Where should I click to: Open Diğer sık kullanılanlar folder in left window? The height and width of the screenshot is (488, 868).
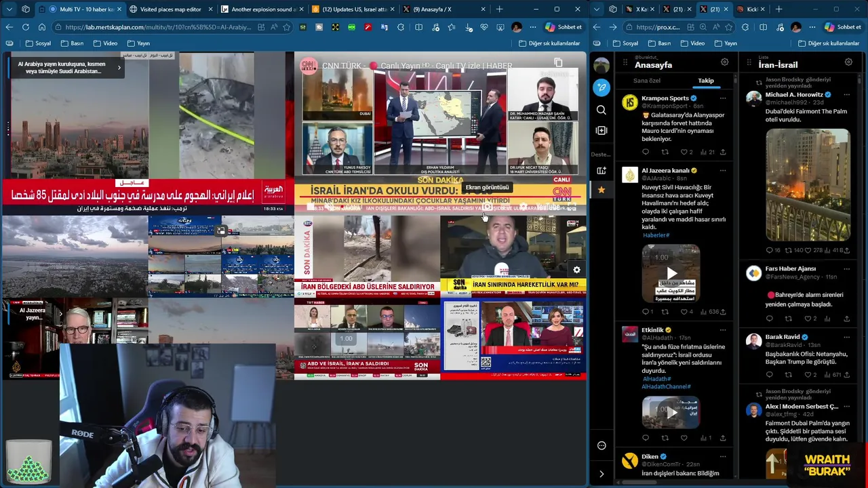pyautogui.click(x=549, y=43)
